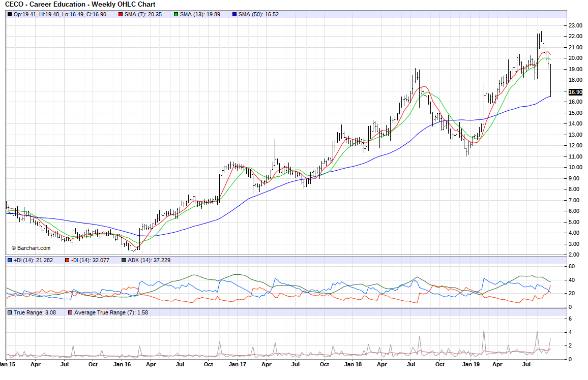Click the highlighted 16.90 current price tag

pyautogui.click(x=575, y=92)
